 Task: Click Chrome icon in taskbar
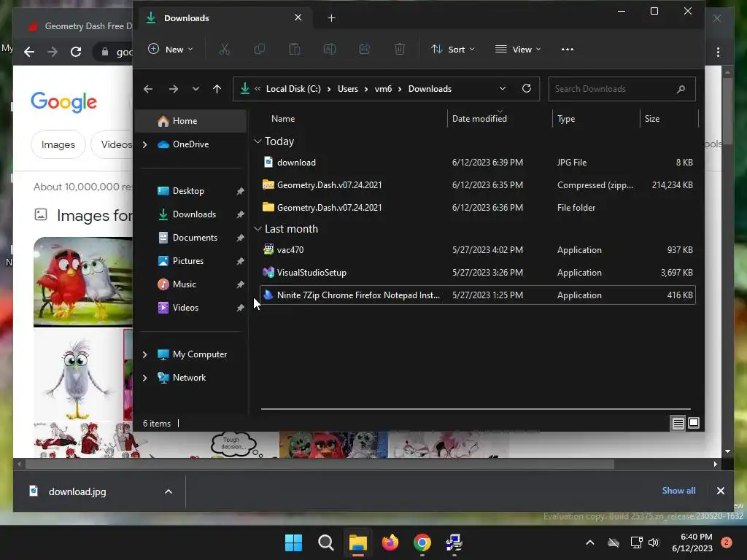point(422,542)
